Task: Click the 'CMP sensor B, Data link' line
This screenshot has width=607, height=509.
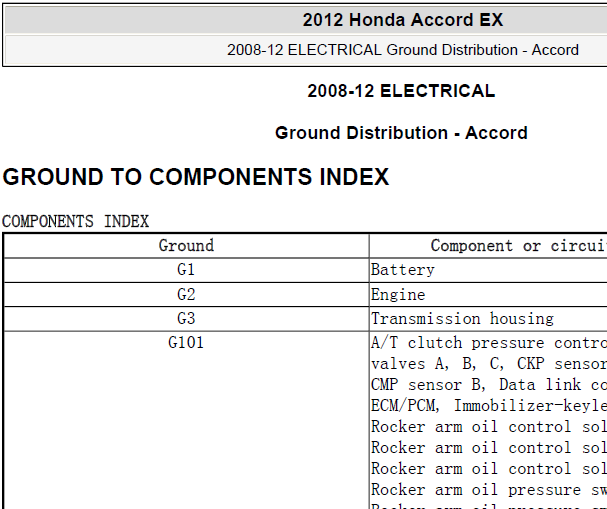Action: (489, 385)
